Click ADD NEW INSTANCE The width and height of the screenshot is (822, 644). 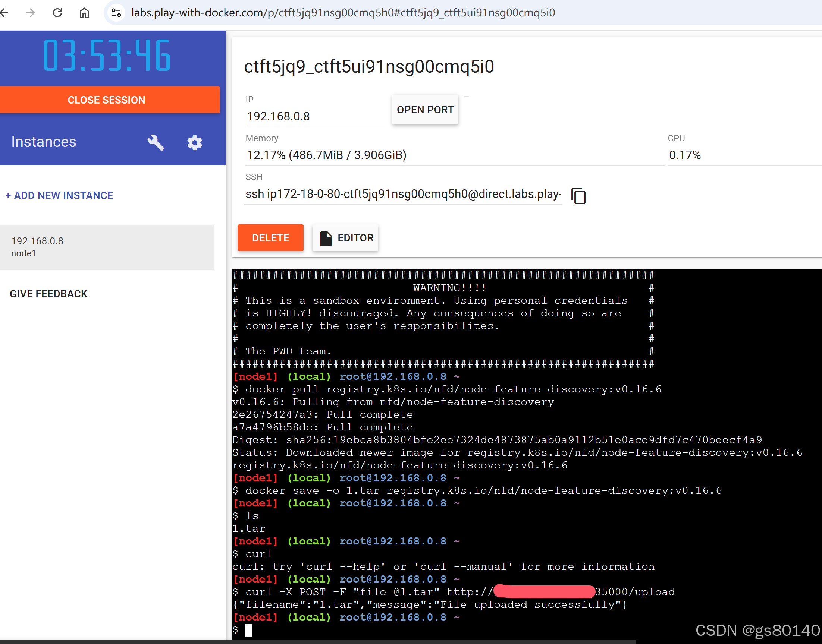point(59,195)
